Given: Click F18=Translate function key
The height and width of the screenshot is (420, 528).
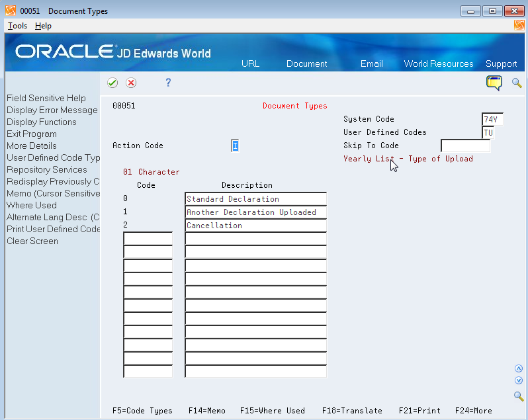Looking at the screenshot, I should [x=352, y=411].
